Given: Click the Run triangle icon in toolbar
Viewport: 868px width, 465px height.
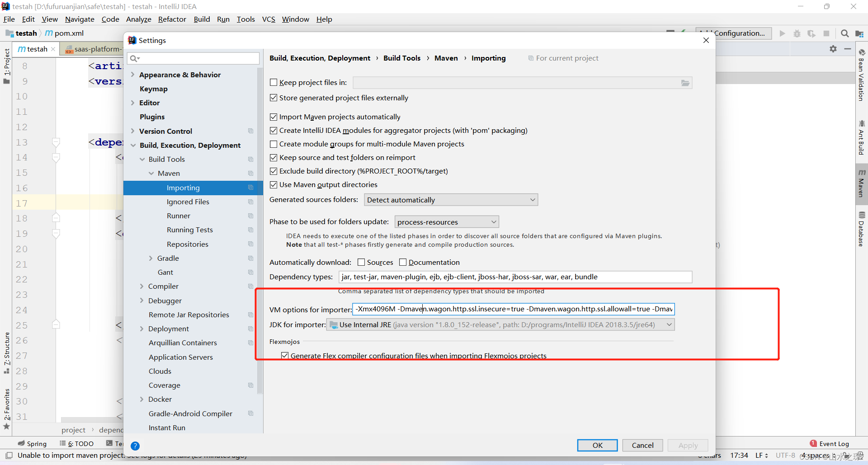Looking at the screenshot, I should [782, 33].
